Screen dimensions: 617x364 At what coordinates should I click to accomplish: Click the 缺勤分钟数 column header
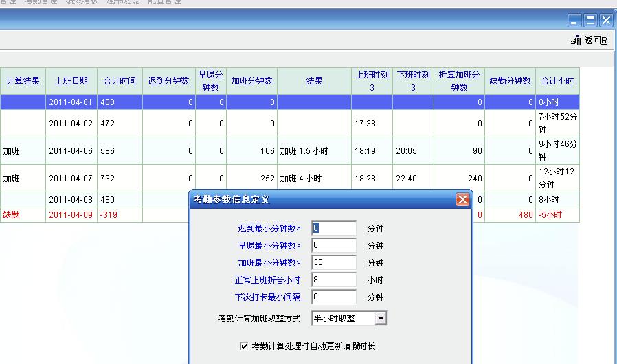tap(510, 81)
